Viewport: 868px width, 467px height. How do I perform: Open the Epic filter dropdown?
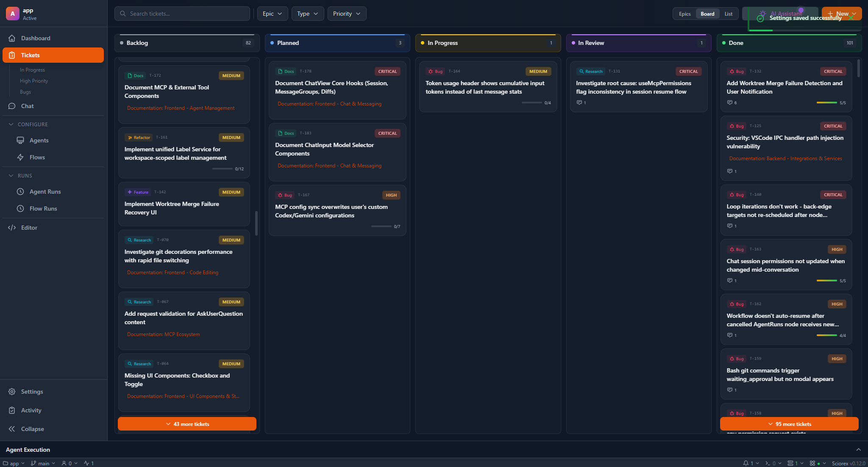[272, 13]
